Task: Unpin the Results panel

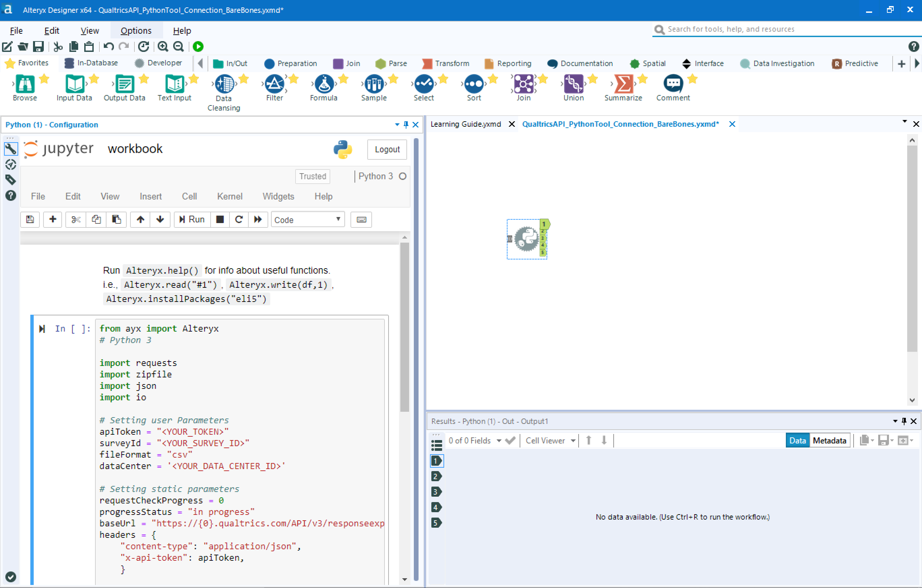Action: 904,421
